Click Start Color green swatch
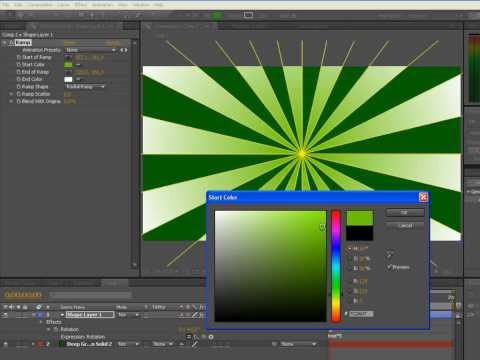 pos(68,65)
